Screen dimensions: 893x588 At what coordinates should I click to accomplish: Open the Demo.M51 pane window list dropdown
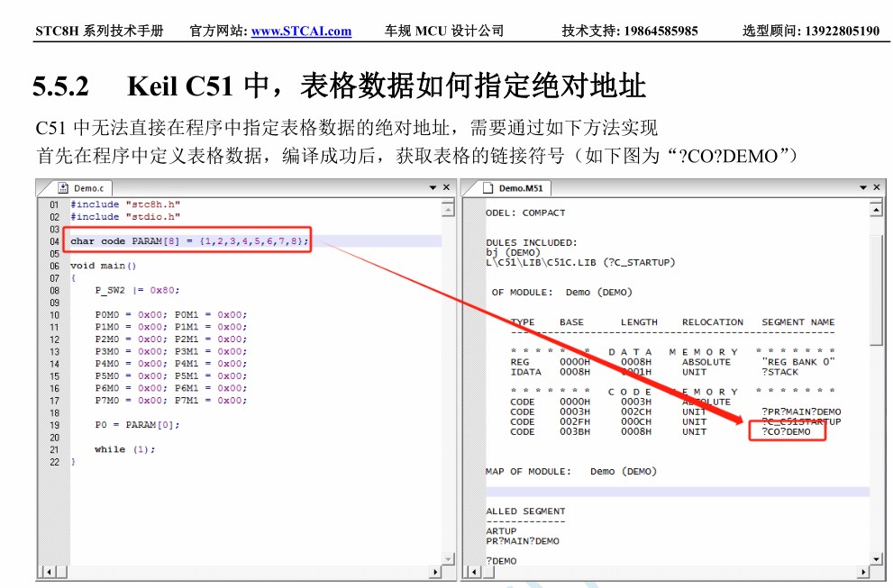[863, 187]
